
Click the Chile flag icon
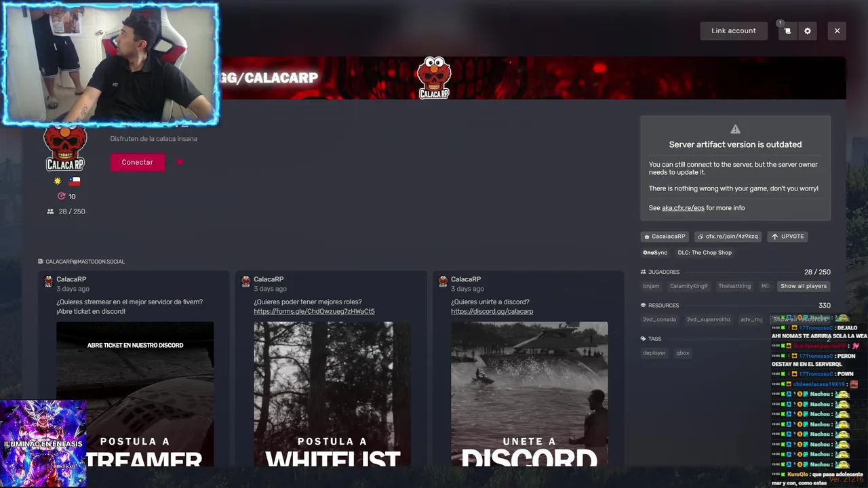click(x=75, y=182)
